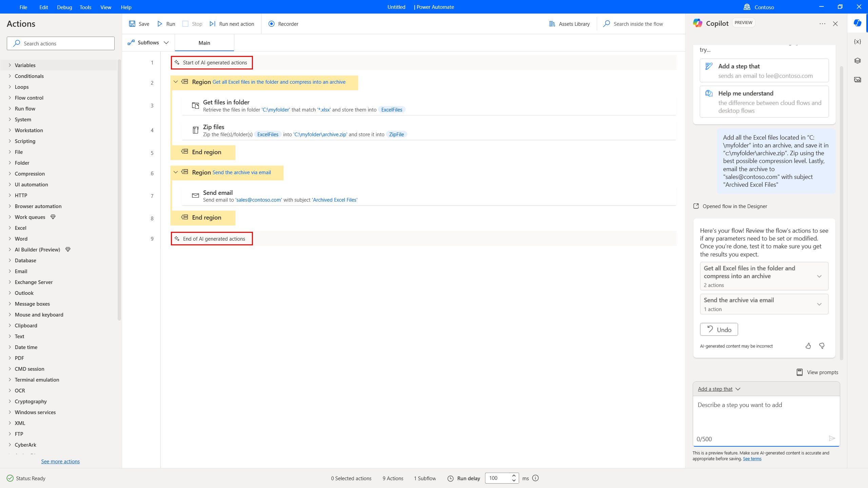This screenshot has height=488, width=868.
Task: Expand Get all Excel files region summary
Action: 819,276
